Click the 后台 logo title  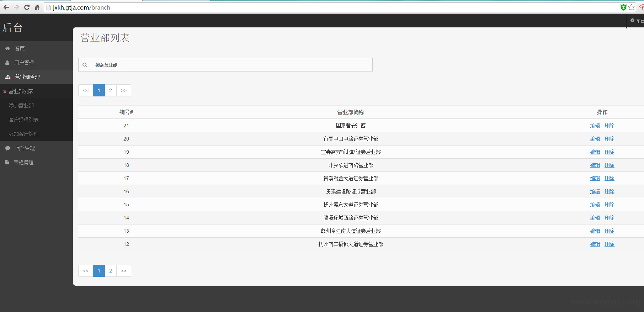[x=12, y=27]
